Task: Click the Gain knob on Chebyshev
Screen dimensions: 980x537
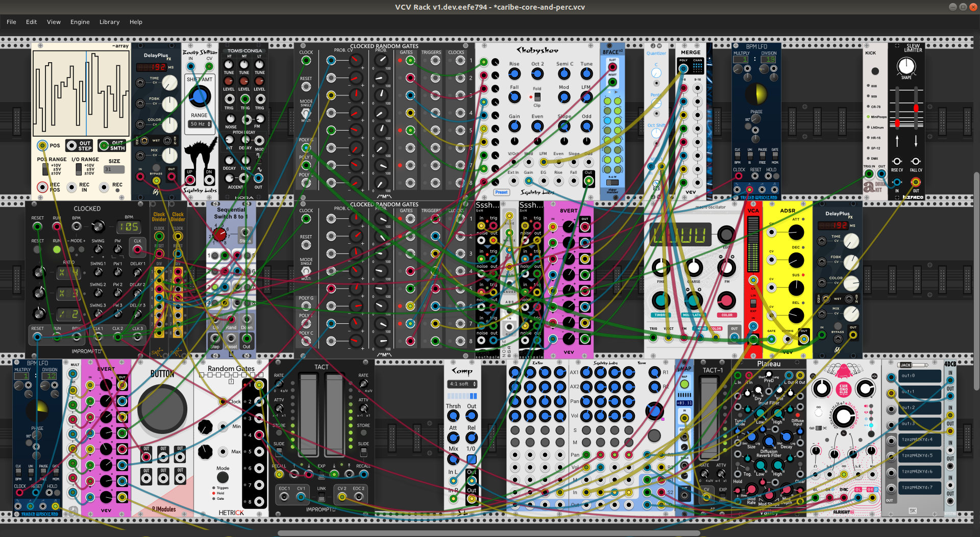Action: pos(514,126)
